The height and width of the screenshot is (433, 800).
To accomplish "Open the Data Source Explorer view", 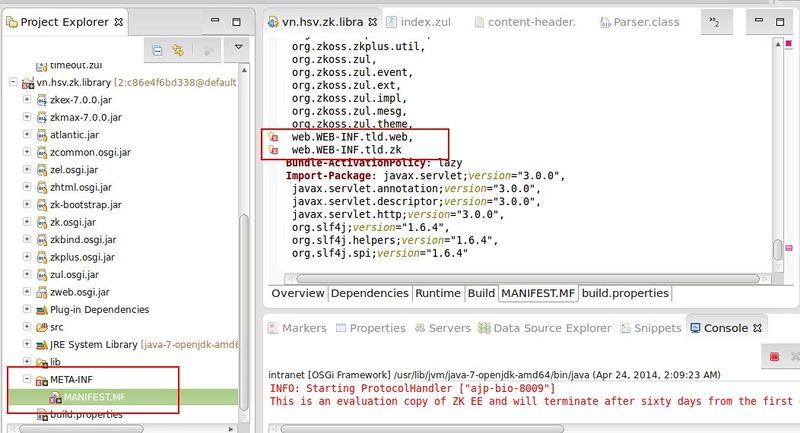I will (551, 328).
